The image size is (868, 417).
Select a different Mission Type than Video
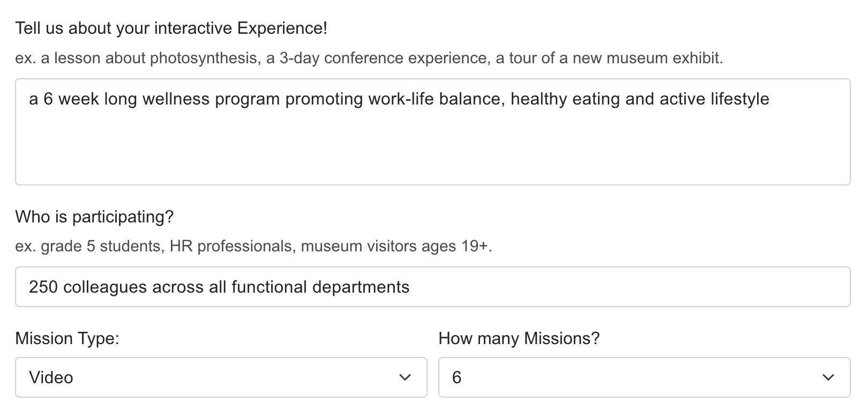(221, 377)
